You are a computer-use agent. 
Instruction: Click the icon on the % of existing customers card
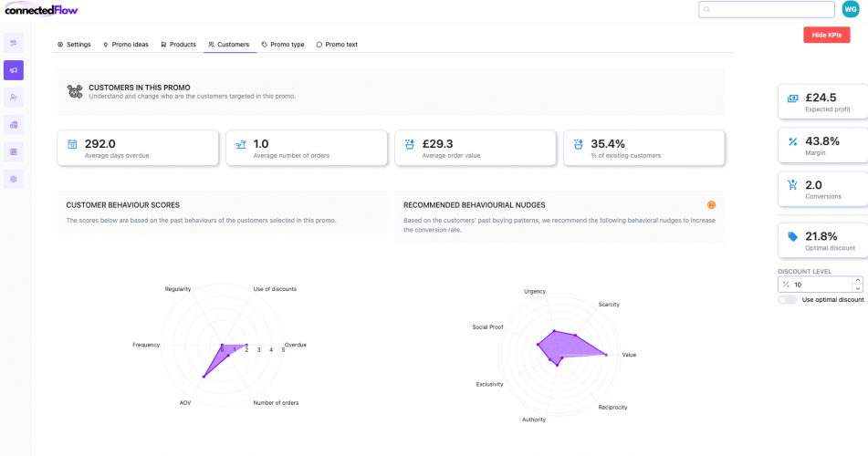click(578, 144)
